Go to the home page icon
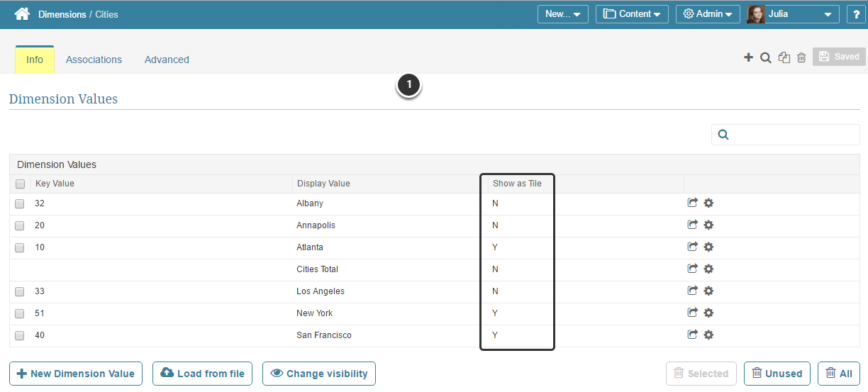The image size is (868, 392). point(22,13)
